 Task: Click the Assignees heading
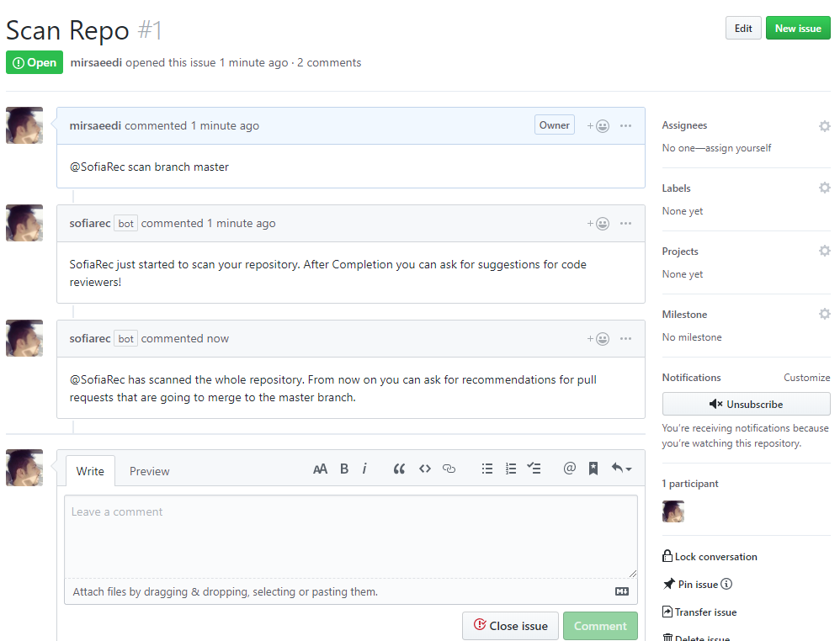click(684, 125)
